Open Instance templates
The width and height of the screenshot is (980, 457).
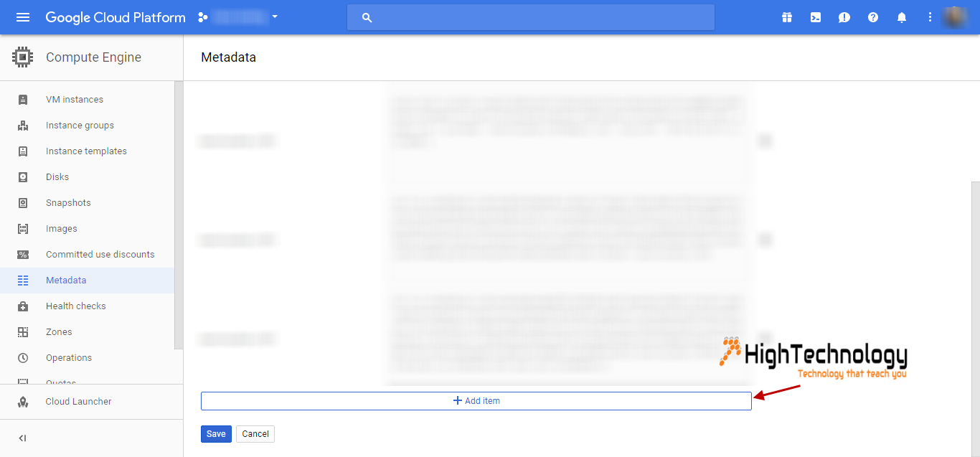86,151
